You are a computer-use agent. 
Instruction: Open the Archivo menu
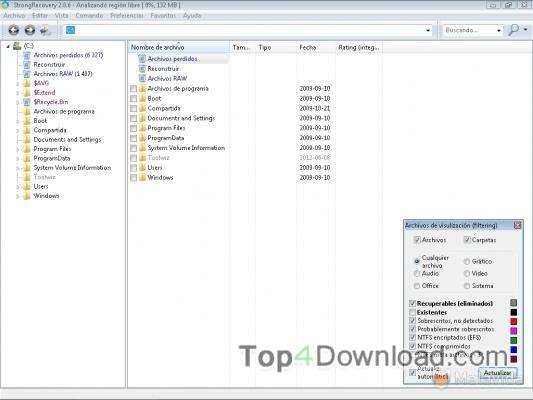click(x=14, y=16)
